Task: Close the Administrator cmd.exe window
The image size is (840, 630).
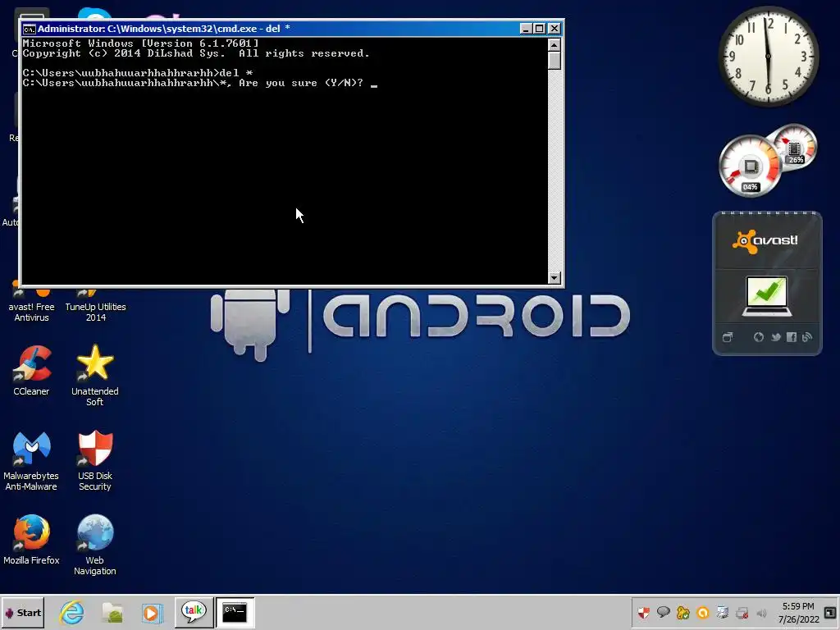Action: coord(555,29)
